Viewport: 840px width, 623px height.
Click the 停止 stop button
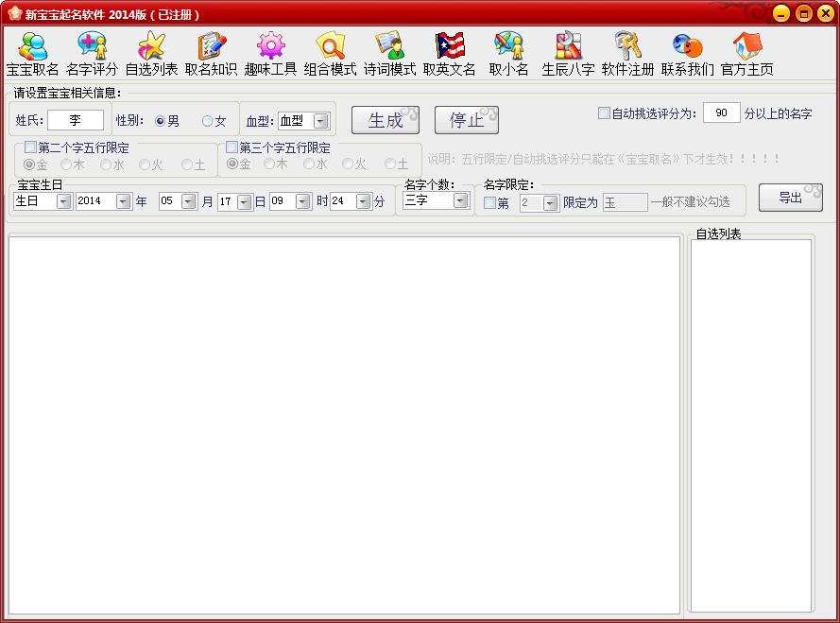(466, 120)
